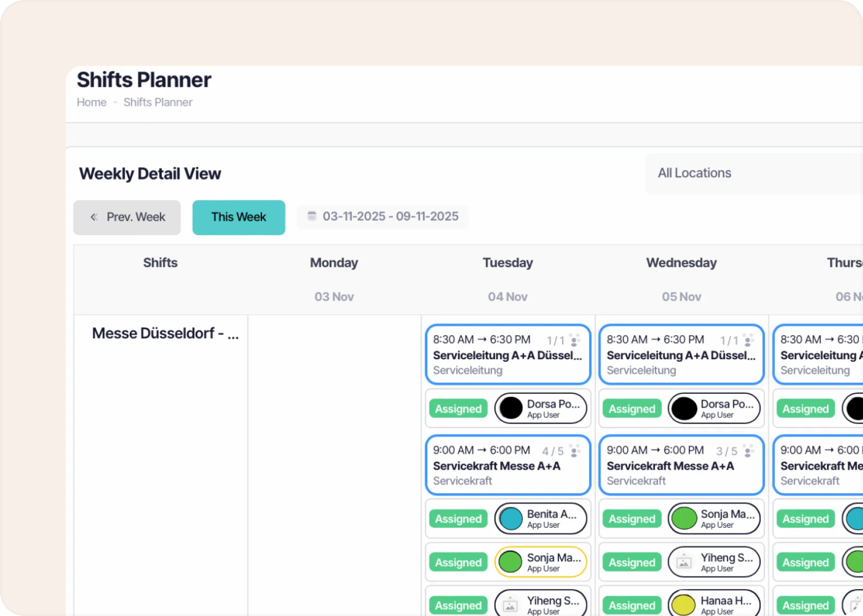This screenshot has width=863, height=616.
Task: Open the date range picker 03-11-2025 - 09-11-2025
Action: (x=383, y=216)
